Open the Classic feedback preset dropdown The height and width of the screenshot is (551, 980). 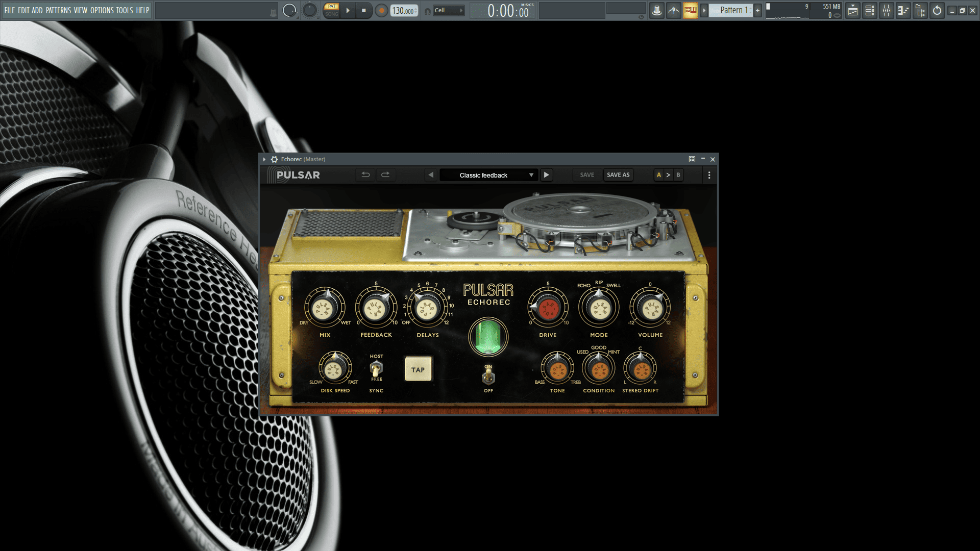488,175
